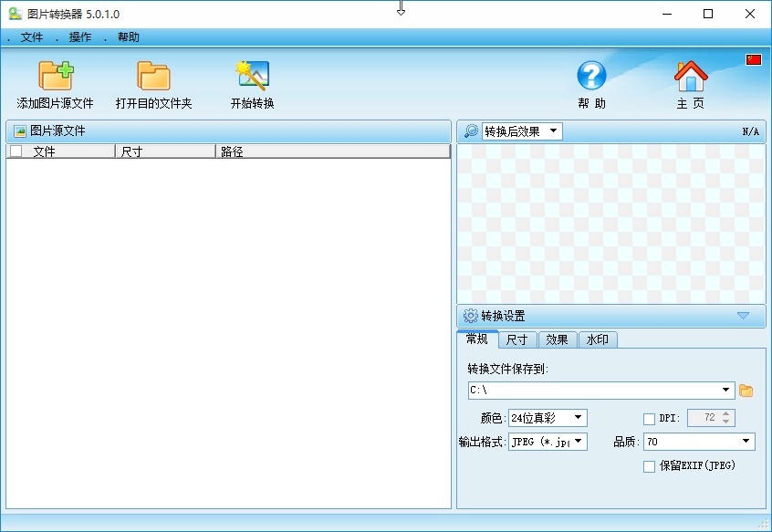Expand the save path C:\ dropdown
The width and height of the screenshot is (772, 532).
coord(725,390)
